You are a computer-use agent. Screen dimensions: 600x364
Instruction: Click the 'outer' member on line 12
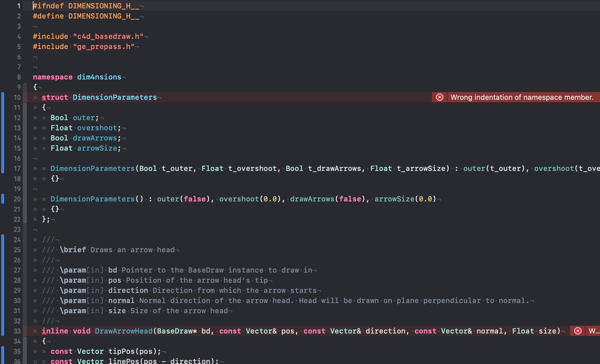point(84,118)
